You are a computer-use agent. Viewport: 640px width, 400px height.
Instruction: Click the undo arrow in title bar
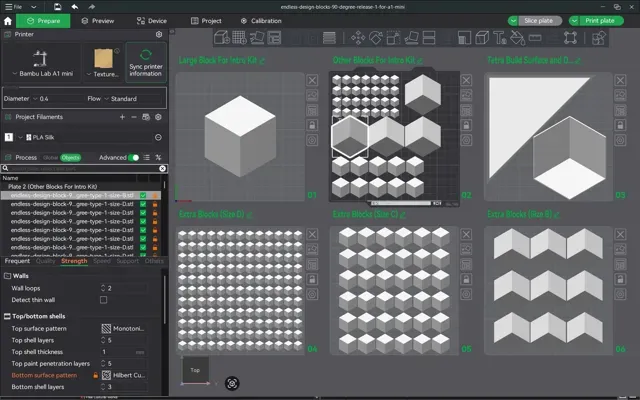coord(75,7)
